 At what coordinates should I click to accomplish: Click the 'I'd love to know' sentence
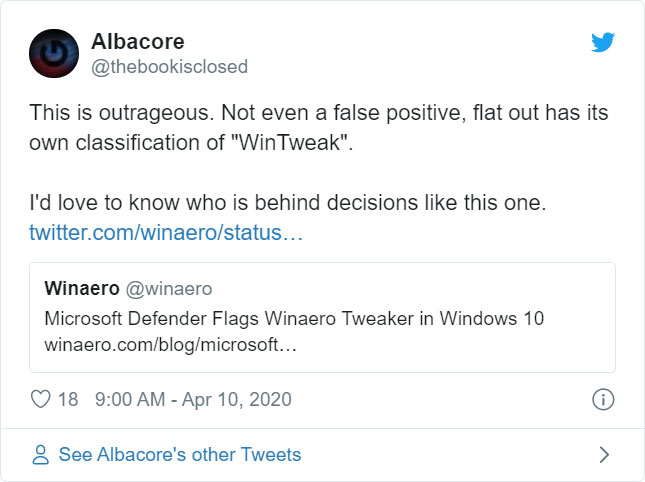click(x=288, y=202)
